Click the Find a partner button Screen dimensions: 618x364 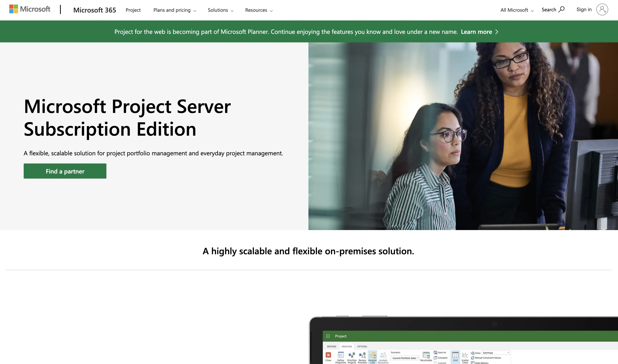tap(65, 171)
